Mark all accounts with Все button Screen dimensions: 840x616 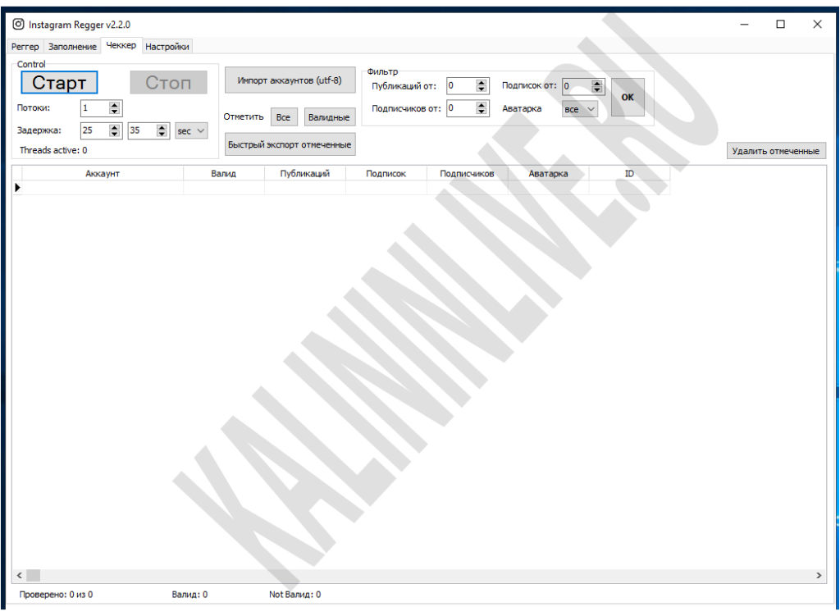pyautogui.click(x=283, y=117)
